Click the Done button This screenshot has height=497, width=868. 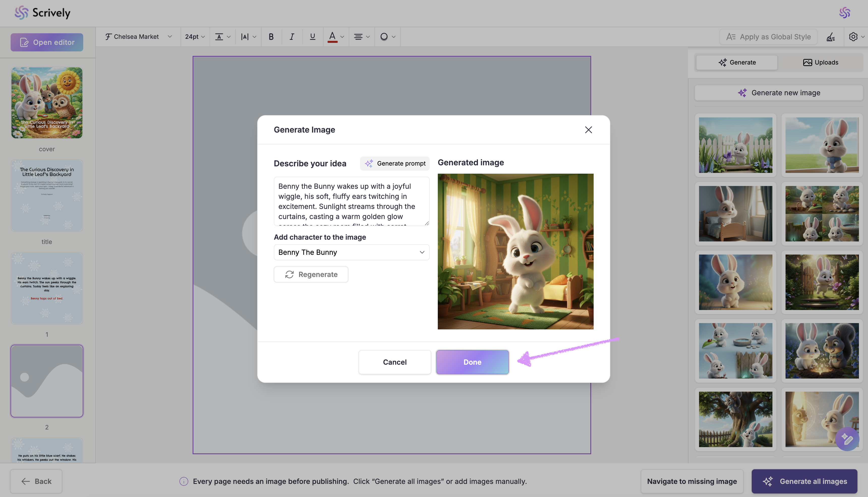[x=472, y=362]
